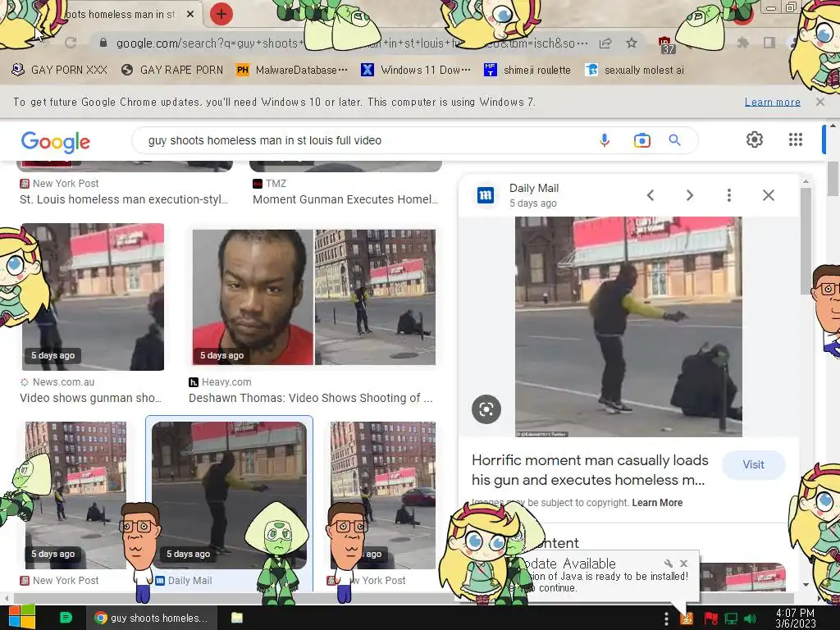The width and height of the screenshot is (840, 630).
Task: Open a new tab with the red plus button
Action: (221, 14)
